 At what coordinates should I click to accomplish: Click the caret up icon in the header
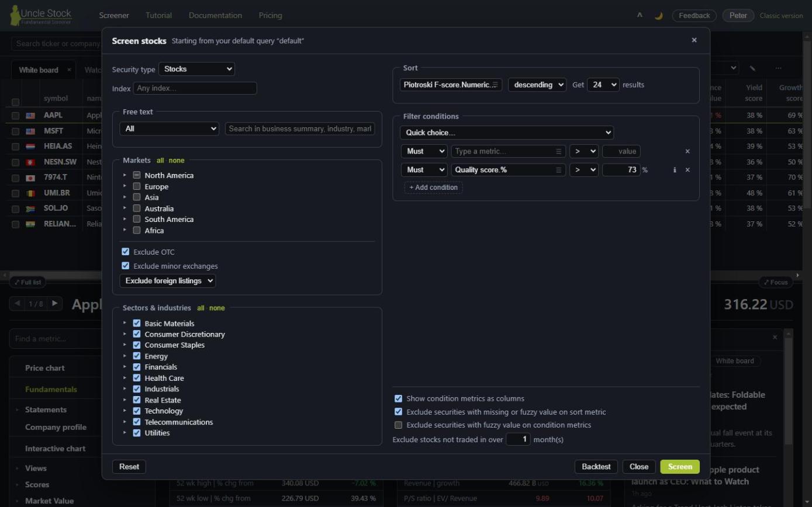pyautogui.click(x=640, y=16)
